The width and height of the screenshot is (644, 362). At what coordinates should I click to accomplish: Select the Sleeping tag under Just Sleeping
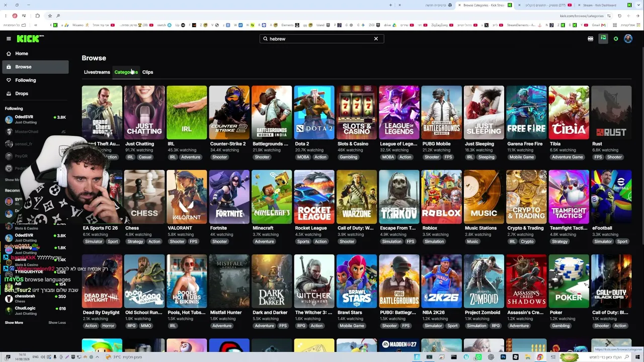click(x=486, y=157)
